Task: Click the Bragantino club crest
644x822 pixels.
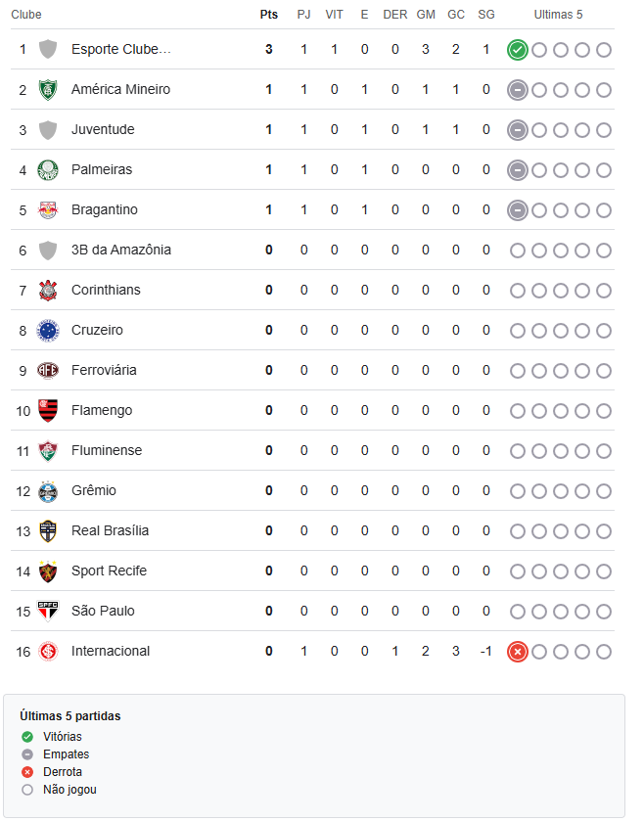Action: 48,210
